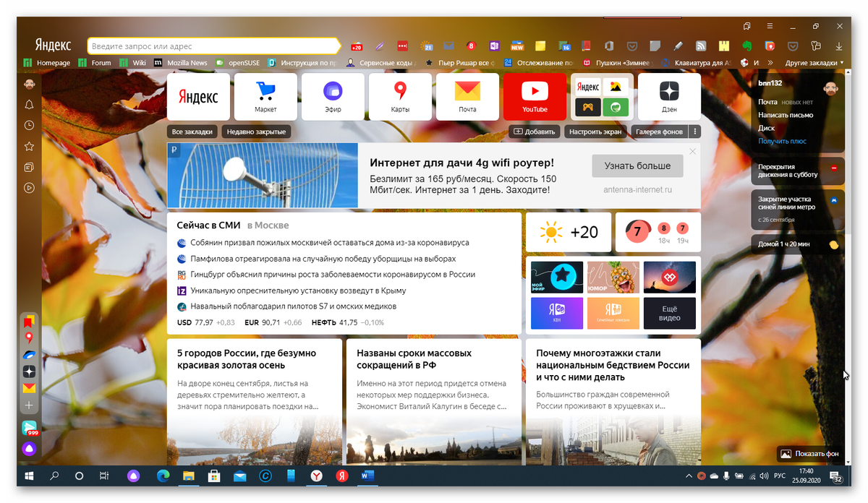Open Zen star icon in sidebar
Screen dimensions: 868x503
29,371
